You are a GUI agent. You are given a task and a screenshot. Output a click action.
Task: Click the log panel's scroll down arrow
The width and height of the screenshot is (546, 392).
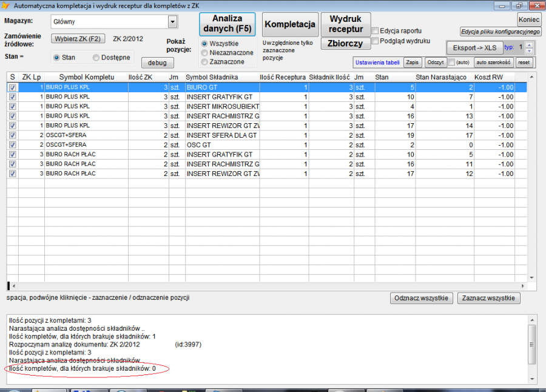[531, 379]
